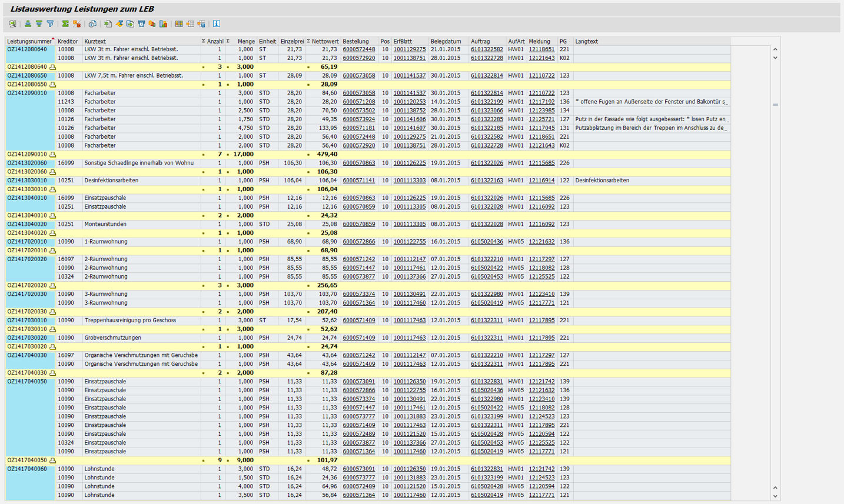Open Bestellung link 6000573058 for LKW 7,5t
Screen dimensions: 844x504
[358, 76]
